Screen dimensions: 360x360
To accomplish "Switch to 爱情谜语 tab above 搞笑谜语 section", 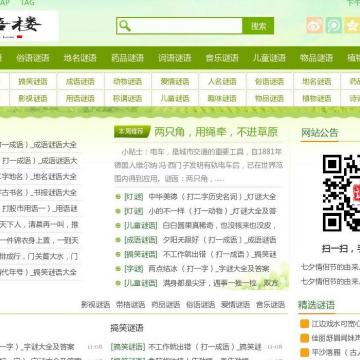I will click(x=235, y=304).
